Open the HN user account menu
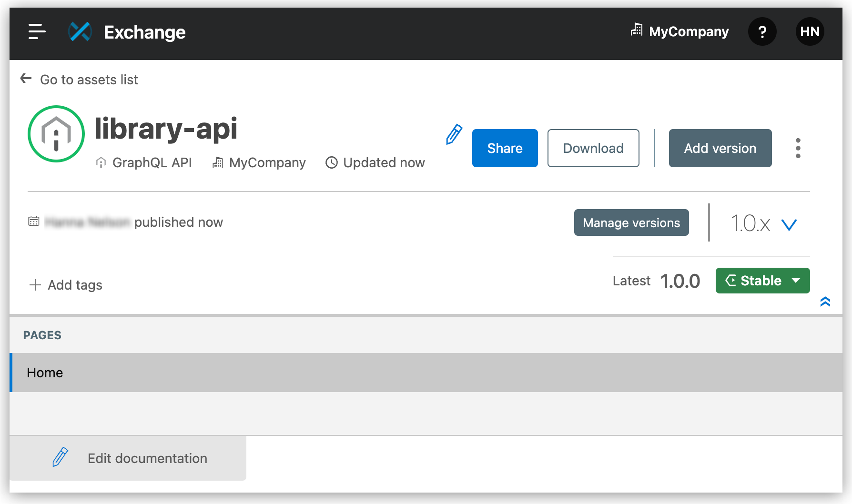Viewport: 852px width, 504px height. 810,31
